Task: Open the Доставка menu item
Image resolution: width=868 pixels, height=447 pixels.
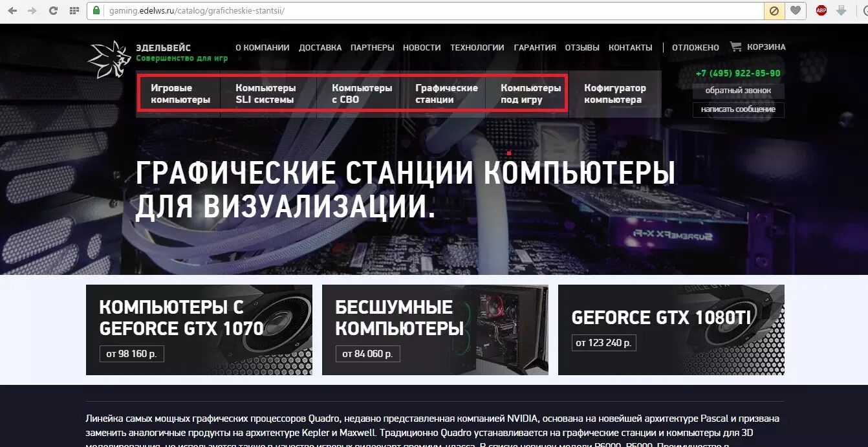Action: 320,47
